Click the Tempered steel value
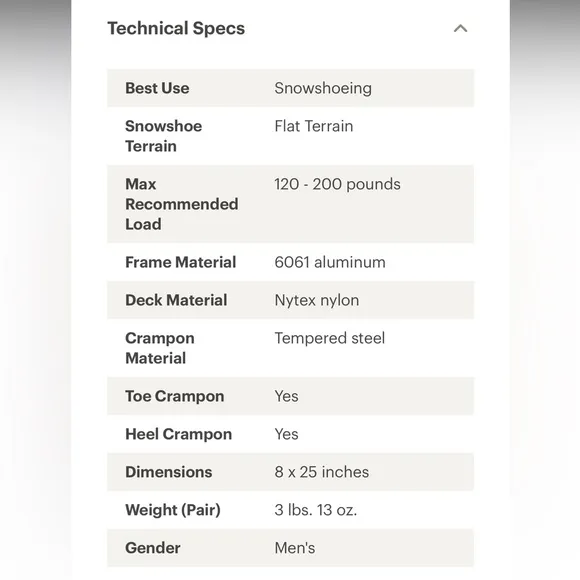 330,338
